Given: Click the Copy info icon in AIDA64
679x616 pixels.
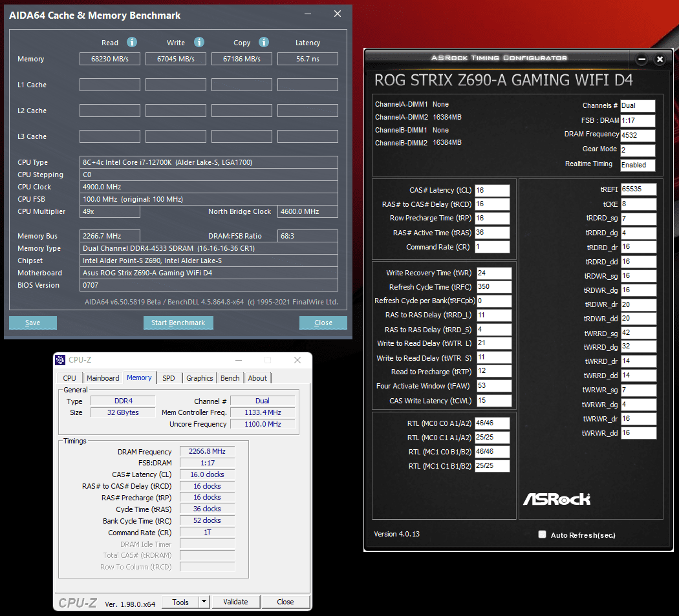Looking at the screenshot, I should pyautogui.click(x=264, y=42).
